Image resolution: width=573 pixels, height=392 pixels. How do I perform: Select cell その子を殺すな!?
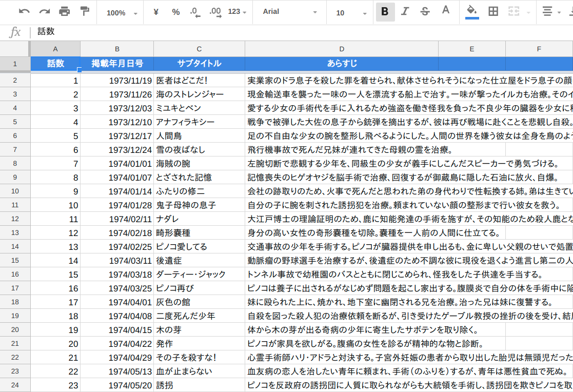pyautogui.click(x=199, y=358)
